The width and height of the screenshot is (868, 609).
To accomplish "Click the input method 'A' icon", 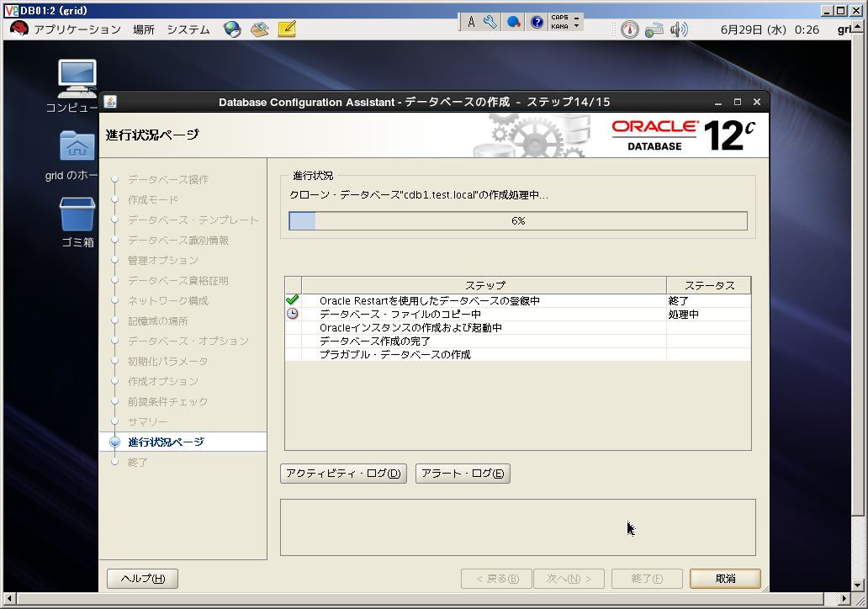I will (x=471, y=22).
